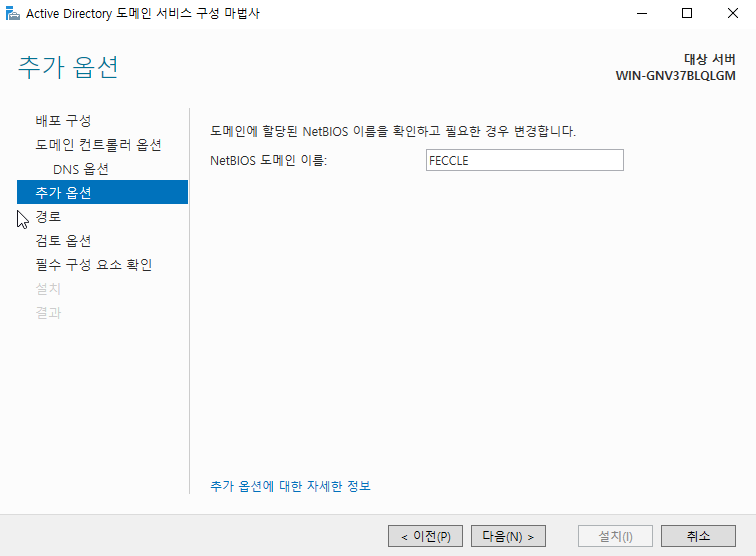Screen dimensions: 756x556
Task: Click the 대상 서버 label
Action: pyautogui.click(x=710, y=59)
